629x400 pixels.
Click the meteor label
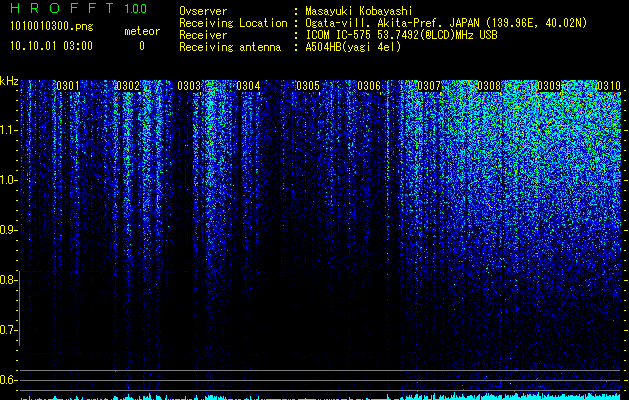click(142, 31)
